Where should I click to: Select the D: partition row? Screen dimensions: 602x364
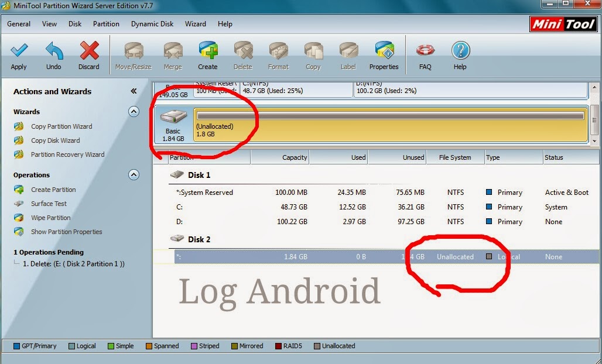pyautogui.click(x=383, y=222)
